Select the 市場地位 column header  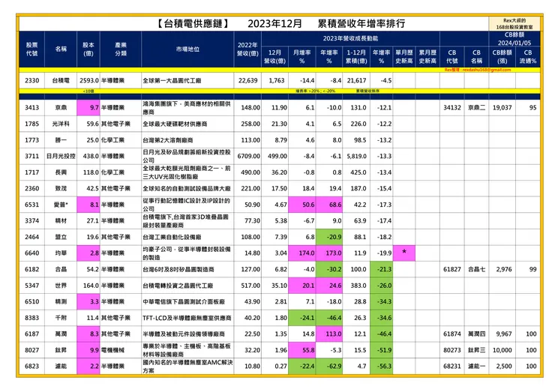coord(187,49)
